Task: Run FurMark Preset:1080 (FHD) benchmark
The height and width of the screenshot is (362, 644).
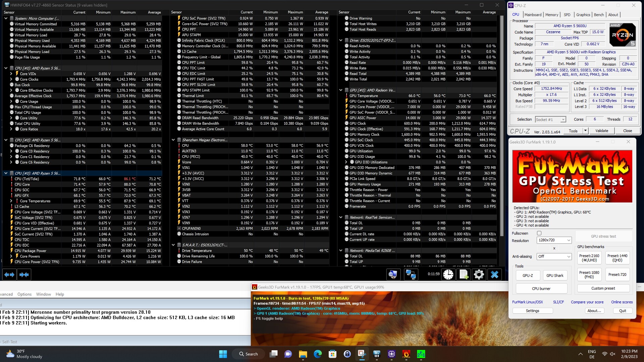Action: tap(589, 275)
